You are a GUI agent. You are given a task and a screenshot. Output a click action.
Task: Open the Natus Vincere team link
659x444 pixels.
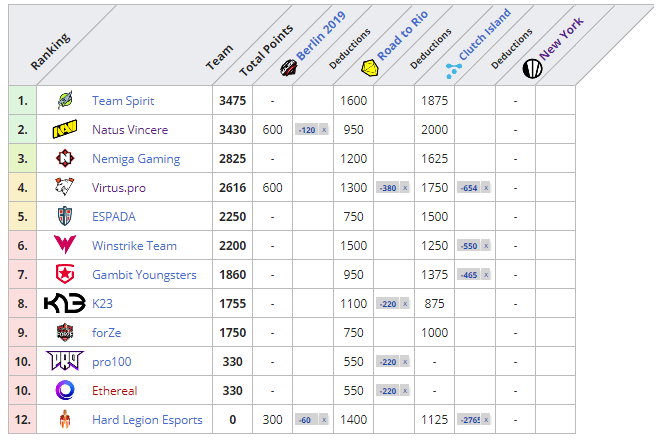click(x=130, y=130)
